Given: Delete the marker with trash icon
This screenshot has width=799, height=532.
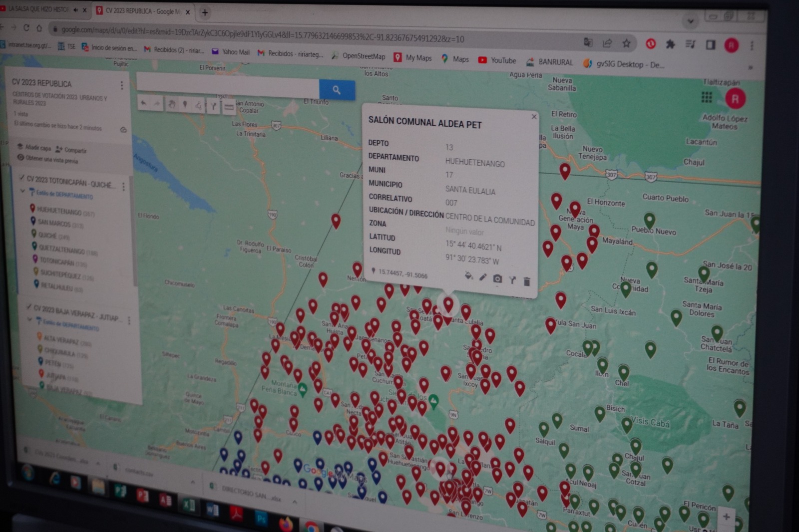Looking at the screenshot, I should pyautogui.click(x=526, y=281).
